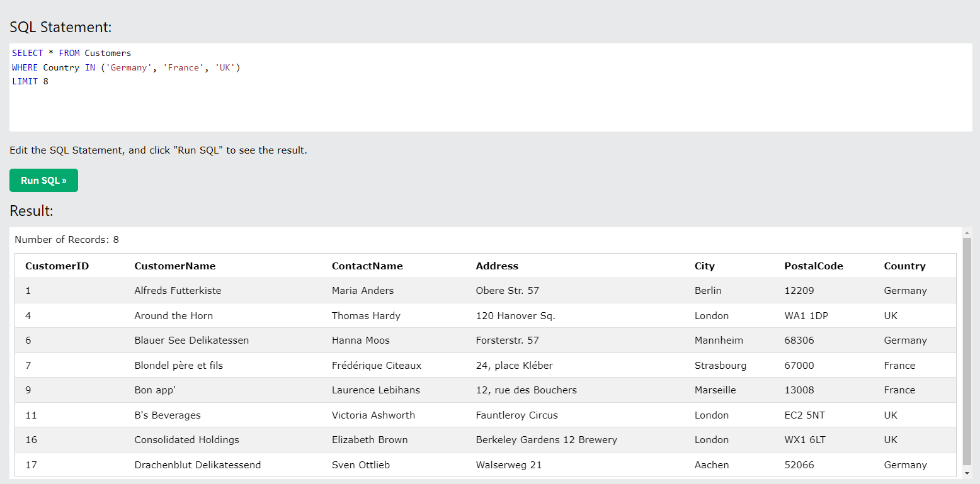Click postal code 68306
This screenshot has width=980, height=484.
coord(799,340)
